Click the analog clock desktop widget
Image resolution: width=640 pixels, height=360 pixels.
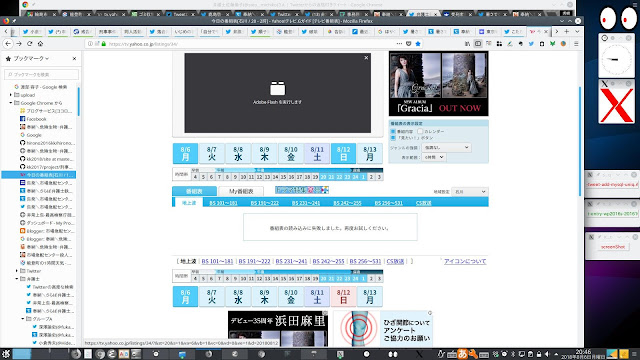(x=616, y=60)
